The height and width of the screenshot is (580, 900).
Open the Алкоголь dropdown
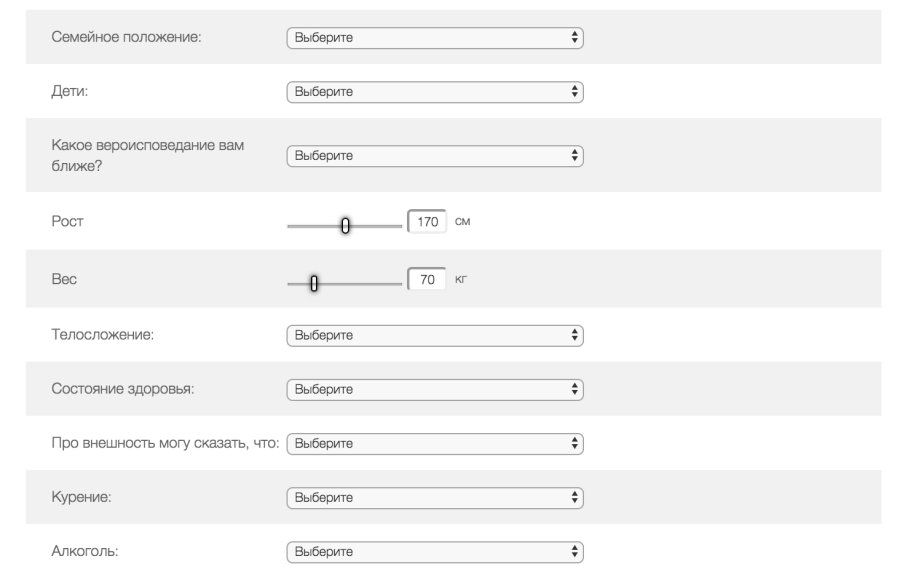point(434,550)
